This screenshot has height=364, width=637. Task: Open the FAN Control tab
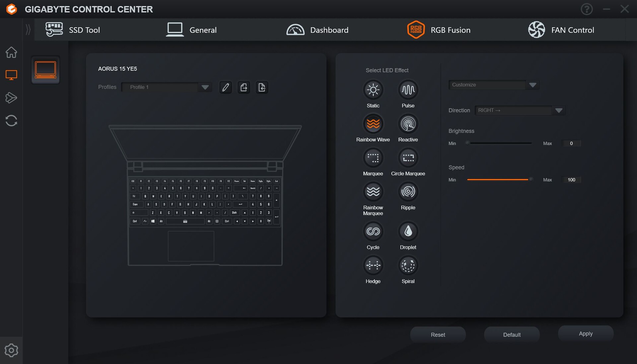[561, 30]
